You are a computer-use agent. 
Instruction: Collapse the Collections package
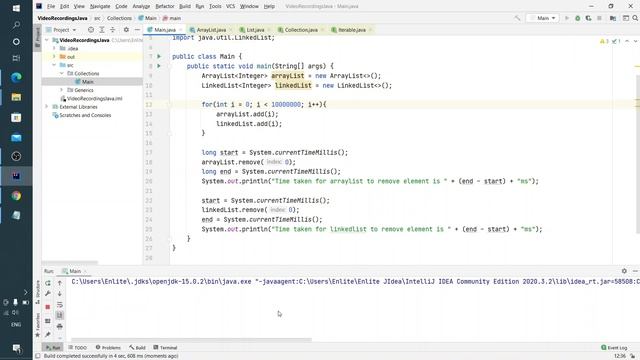click(x=62, y=73)
